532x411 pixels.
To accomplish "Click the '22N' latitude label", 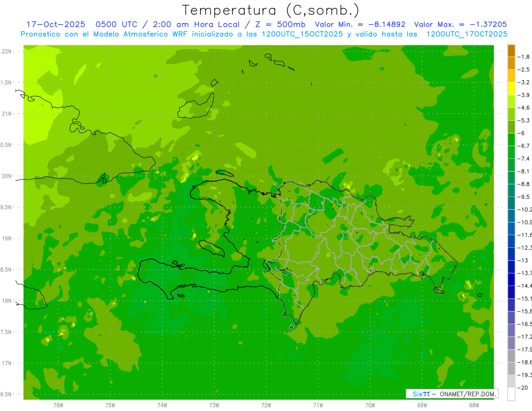I will click(x=7, y=51).
